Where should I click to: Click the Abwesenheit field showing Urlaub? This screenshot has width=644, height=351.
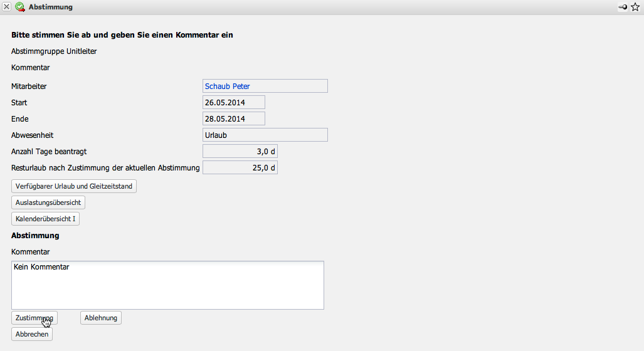click(265, 135)
